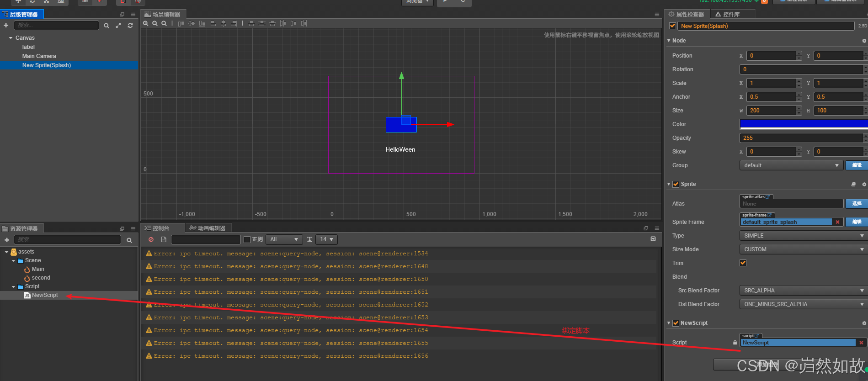Distribute nodes by vertical centers

click(262, 23)
